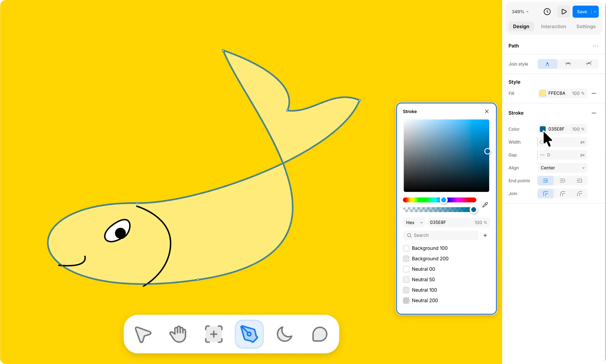Set rounded end points
Viewport: 606px width, 364px height.
[563, 181]
